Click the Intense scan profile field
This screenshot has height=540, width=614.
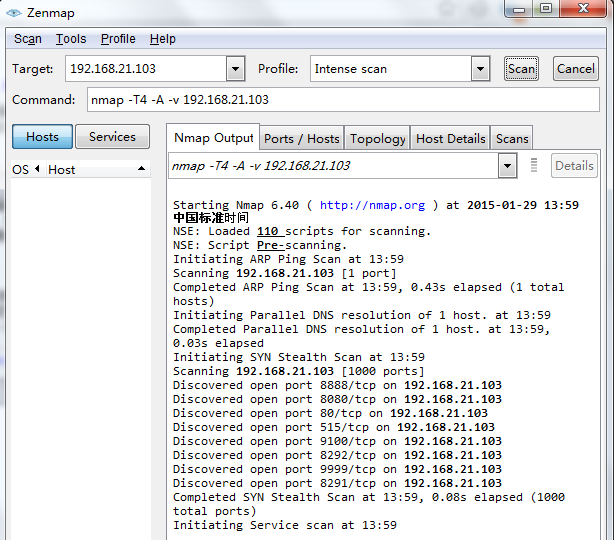391,69
